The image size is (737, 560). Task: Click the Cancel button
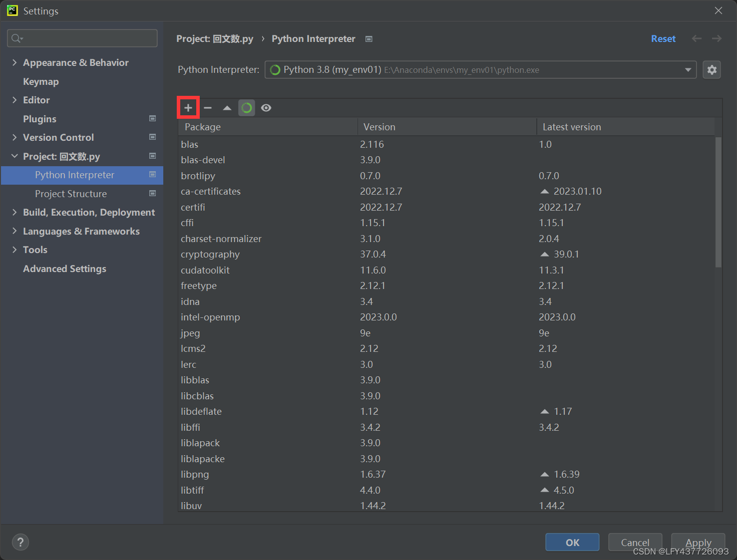click(x=635, y=542)
